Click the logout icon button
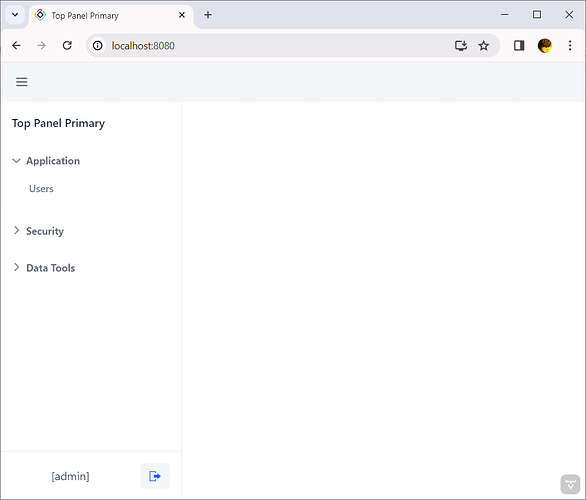 [x=155, y=476]
